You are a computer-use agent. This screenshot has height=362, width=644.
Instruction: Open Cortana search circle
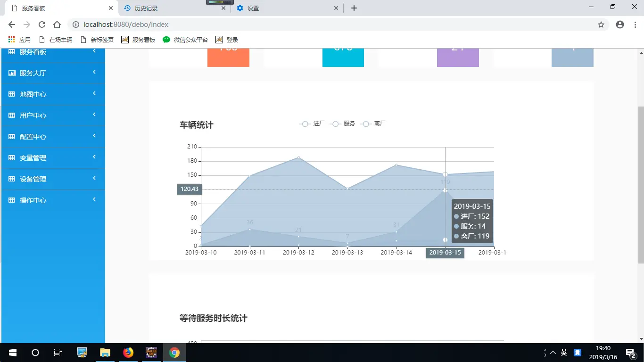click(x=35, y=353)
